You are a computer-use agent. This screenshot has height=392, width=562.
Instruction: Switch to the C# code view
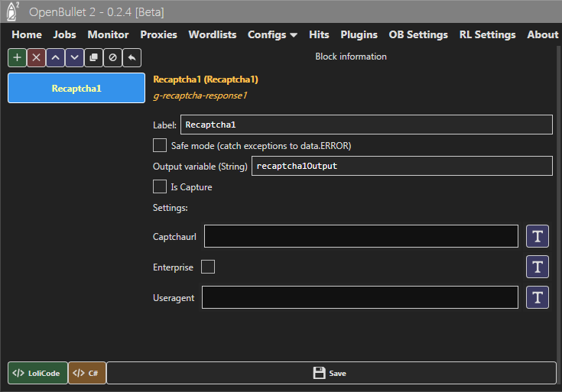click(87, 373)
